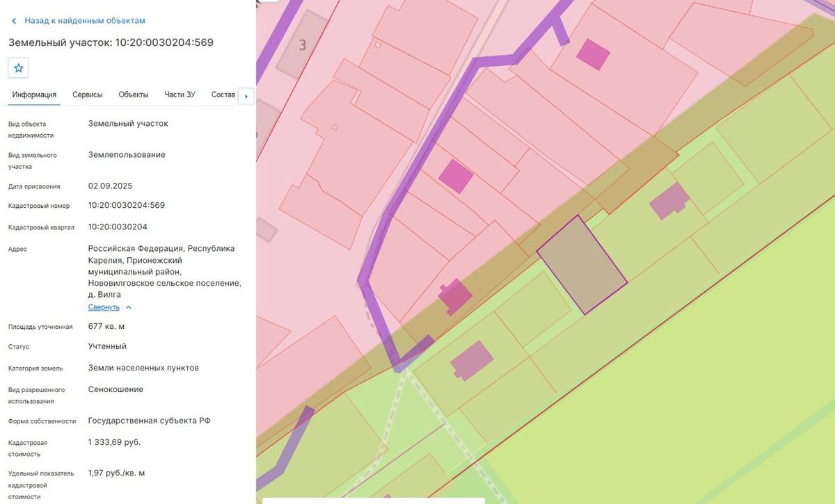
Task: Go back via 'Назад к найденным объектам' link
Action: pyautogui.click(x=78, y=21)
